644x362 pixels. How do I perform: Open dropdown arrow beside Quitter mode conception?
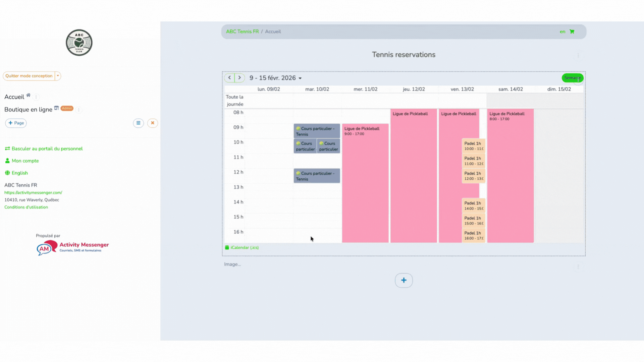click(58, 76)
